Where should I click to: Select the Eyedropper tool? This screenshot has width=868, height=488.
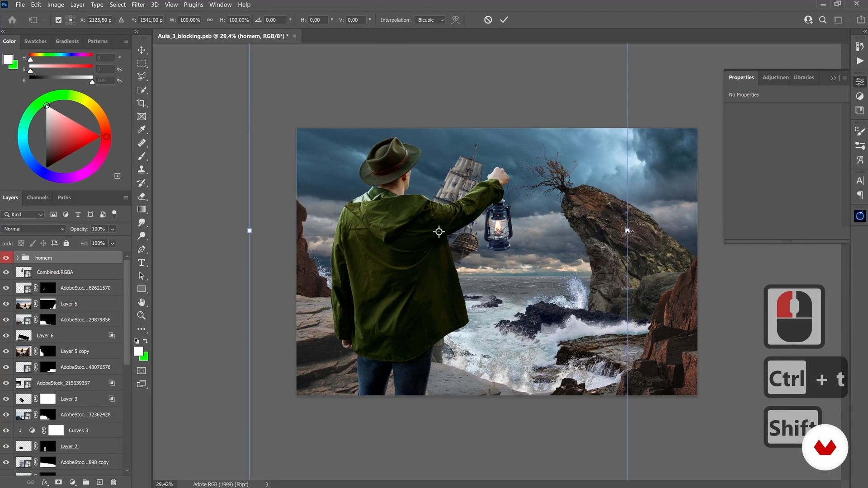(x=142, y=130)
